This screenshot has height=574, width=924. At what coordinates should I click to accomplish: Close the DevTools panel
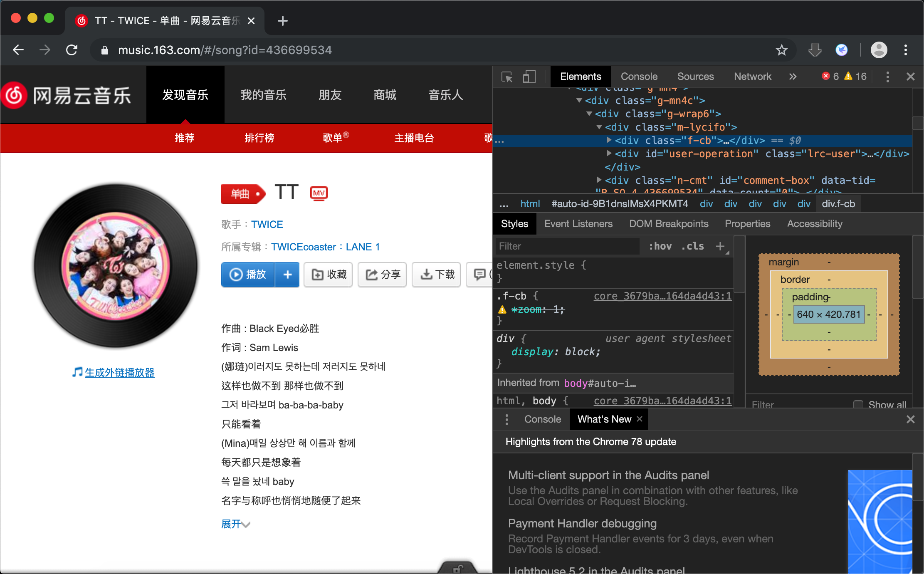910,77
